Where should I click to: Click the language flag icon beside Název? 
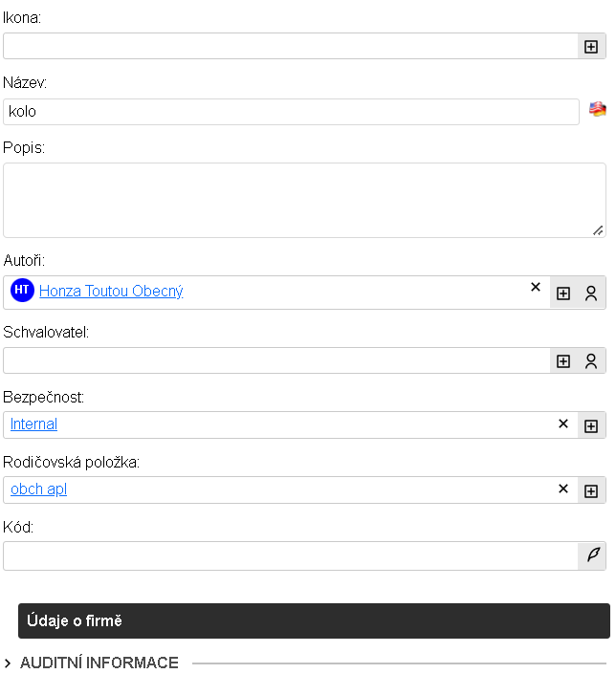[598, 110]
